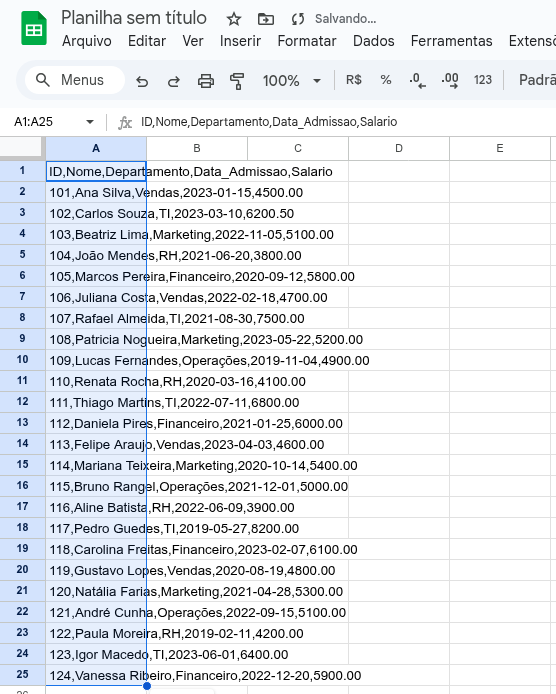Select row 1 header

pyautogui.click(x=22, y=171)
